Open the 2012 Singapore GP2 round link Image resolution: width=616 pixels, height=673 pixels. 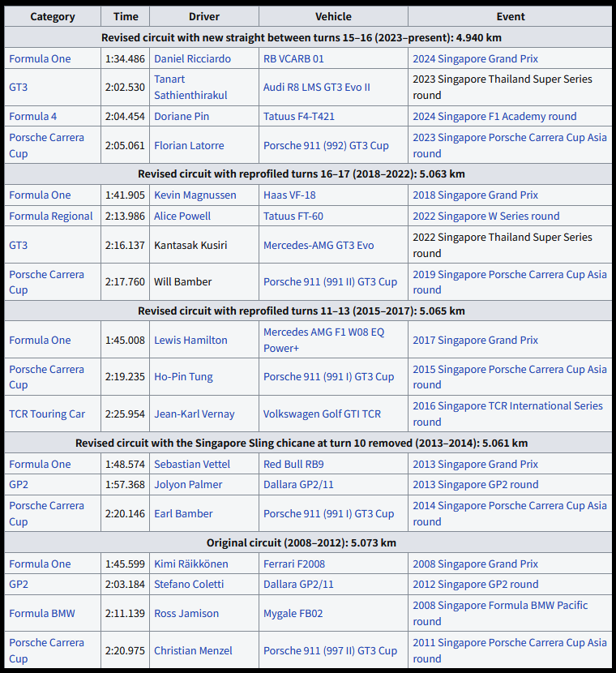475,584
